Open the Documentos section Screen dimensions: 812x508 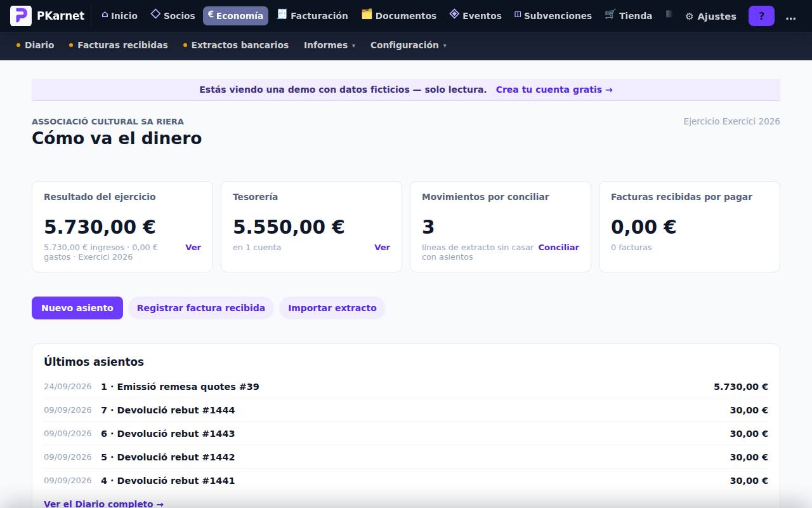[399, 16]
